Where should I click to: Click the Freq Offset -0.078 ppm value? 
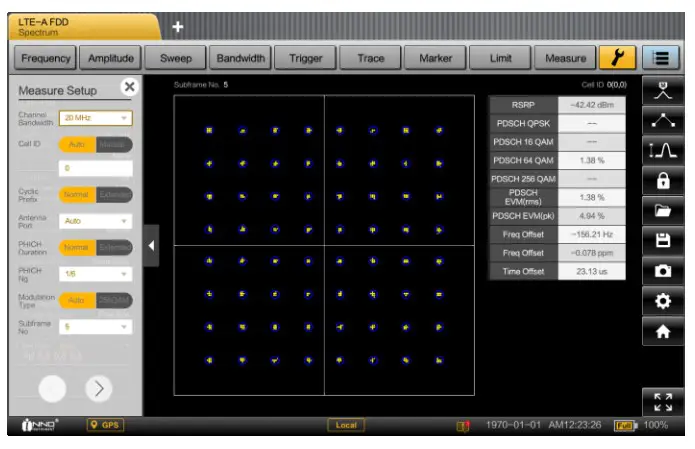(x=592, y=253)
